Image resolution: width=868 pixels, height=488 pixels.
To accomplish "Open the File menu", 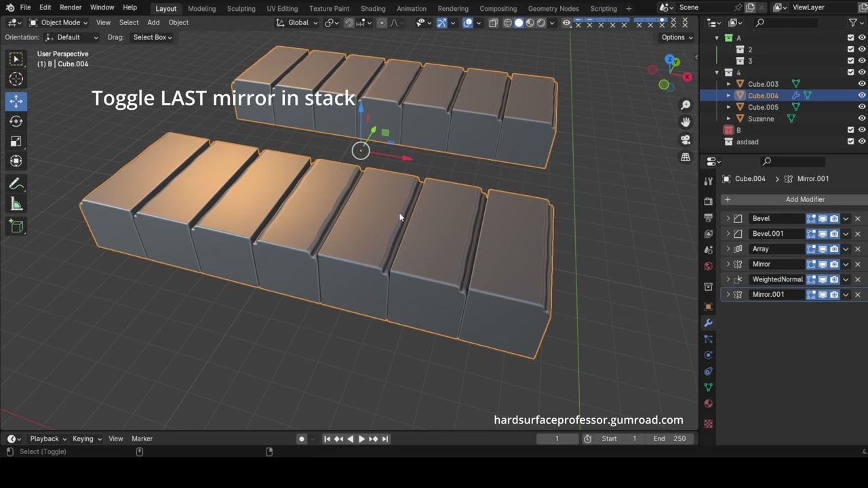I will coord(25,7).
